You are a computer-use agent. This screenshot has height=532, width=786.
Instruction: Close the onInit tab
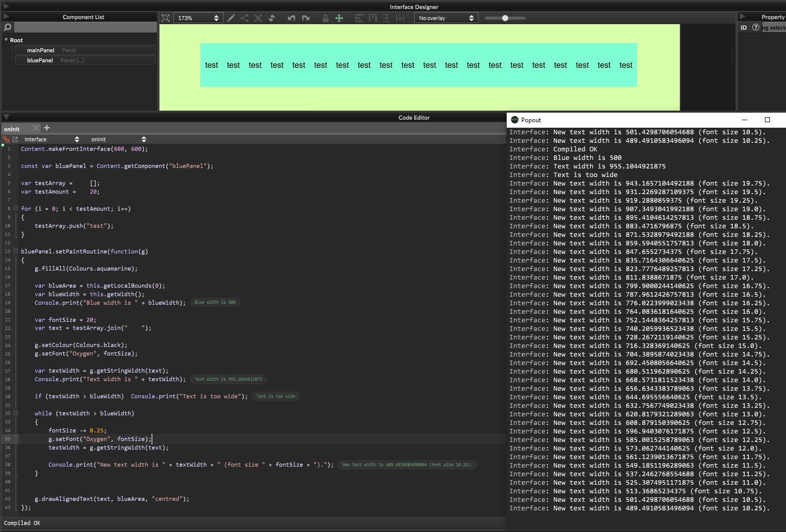[36, 128]
